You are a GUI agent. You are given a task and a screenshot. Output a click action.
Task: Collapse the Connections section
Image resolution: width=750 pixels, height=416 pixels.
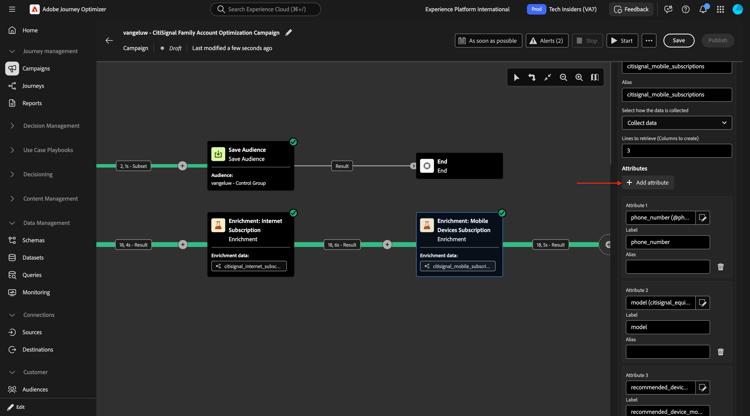tap(12, 315)
